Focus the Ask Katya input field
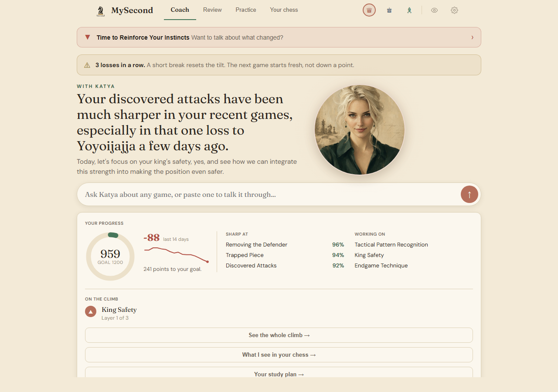The image size is (558, 392). [269, 194]
